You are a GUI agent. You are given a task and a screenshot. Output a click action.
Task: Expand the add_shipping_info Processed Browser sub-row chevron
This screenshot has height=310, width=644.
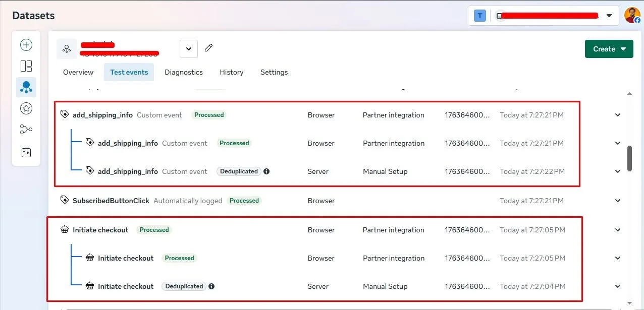[x=618, y=143]
